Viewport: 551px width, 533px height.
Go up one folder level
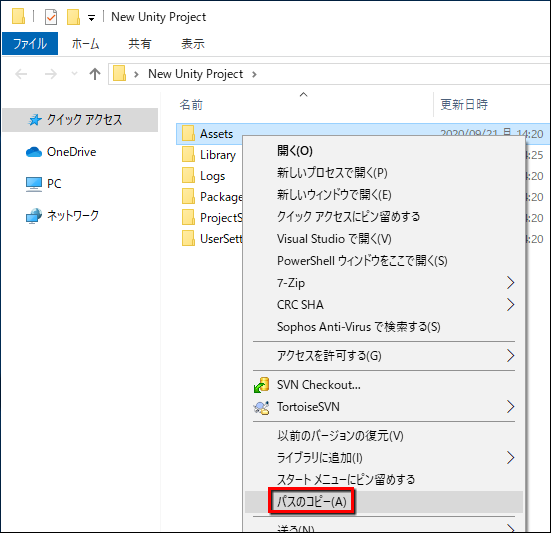tap(95, 74)
